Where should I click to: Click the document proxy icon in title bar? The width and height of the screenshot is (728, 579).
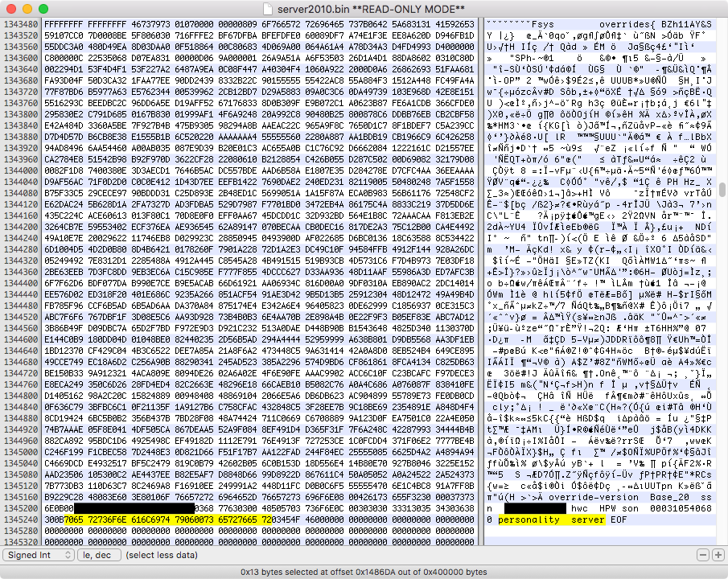[x=267, y=9]
